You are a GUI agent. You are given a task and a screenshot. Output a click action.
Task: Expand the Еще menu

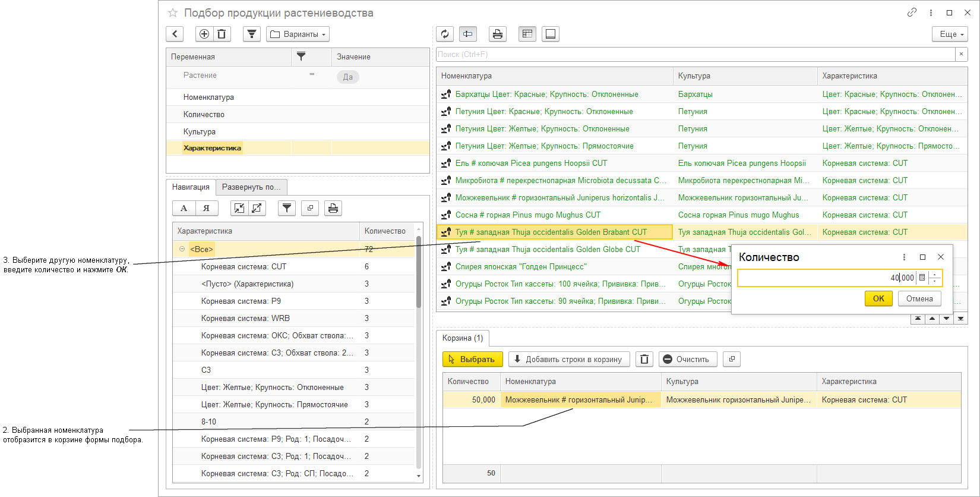click(x=950, y=34)
